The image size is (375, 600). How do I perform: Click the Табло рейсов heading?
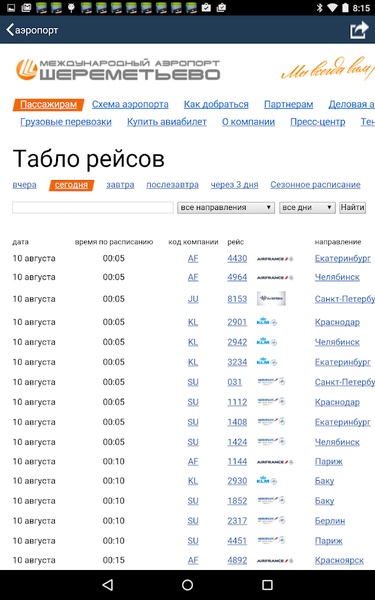pyautogui.click(x=88, y=158)
